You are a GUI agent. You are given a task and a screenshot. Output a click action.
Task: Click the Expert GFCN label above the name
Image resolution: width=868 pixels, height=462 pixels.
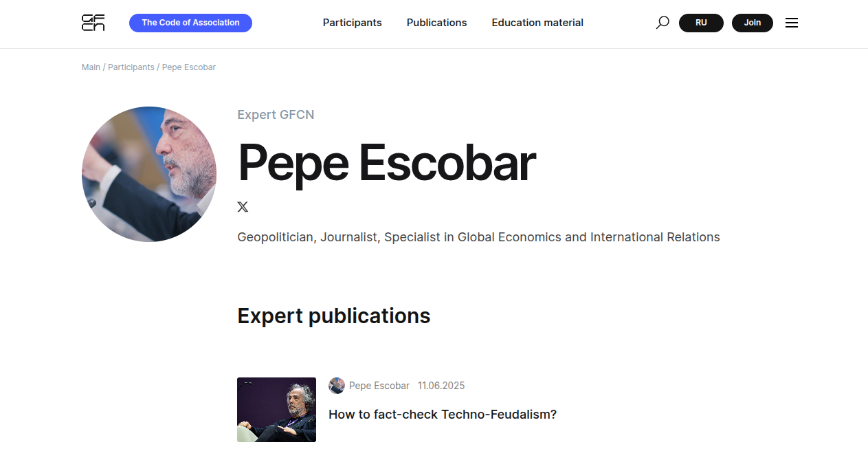[x=276, y=115]
